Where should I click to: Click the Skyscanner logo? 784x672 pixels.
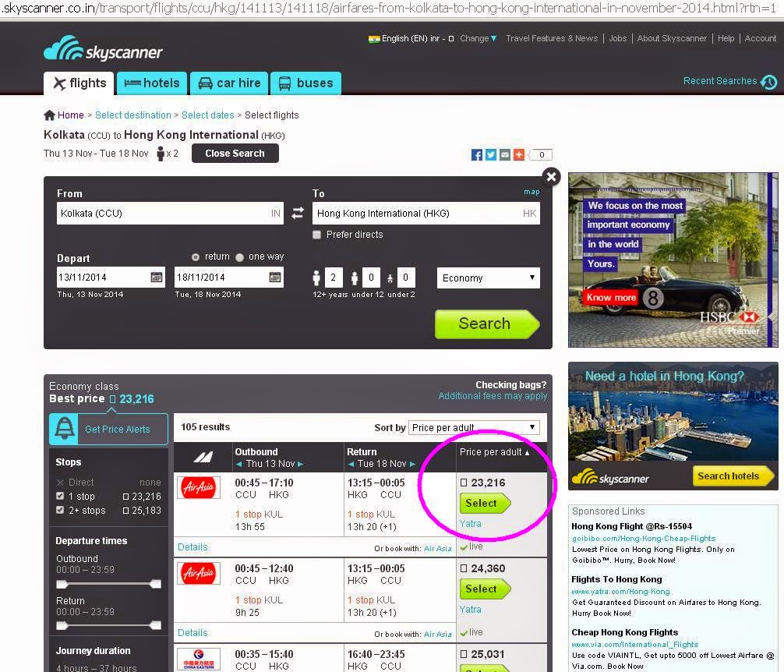[103, 49]
